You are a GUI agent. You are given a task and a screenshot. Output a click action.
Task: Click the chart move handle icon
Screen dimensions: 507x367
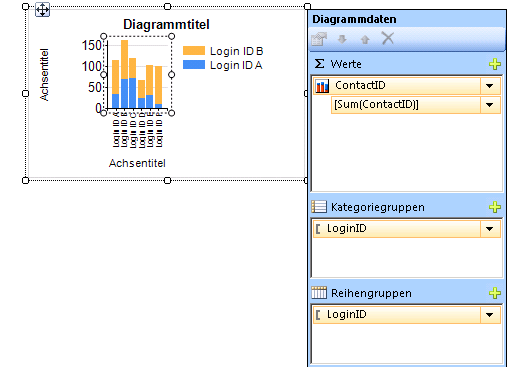point(42,10)
